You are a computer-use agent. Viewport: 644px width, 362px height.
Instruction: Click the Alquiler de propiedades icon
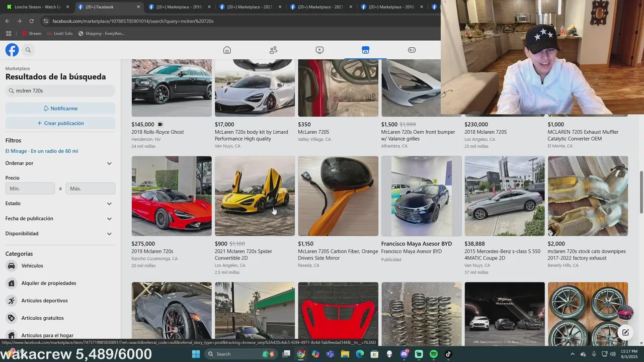point(11,283)
